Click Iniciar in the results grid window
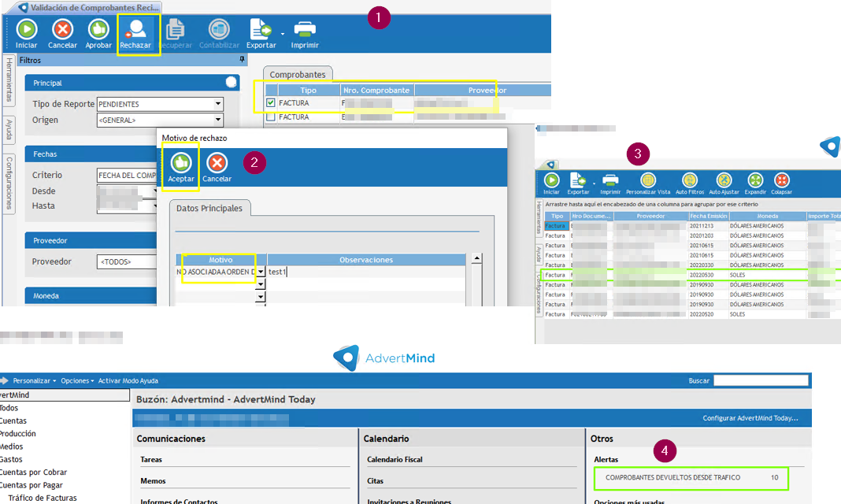841x504 pixels. 551,183
